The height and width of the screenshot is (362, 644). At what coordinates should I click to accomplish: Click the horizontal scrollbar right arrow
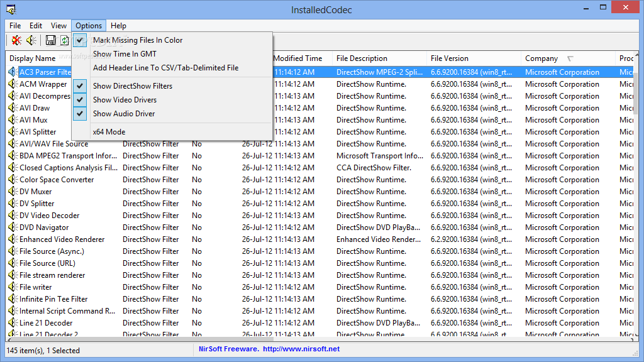tap(631, 339)
